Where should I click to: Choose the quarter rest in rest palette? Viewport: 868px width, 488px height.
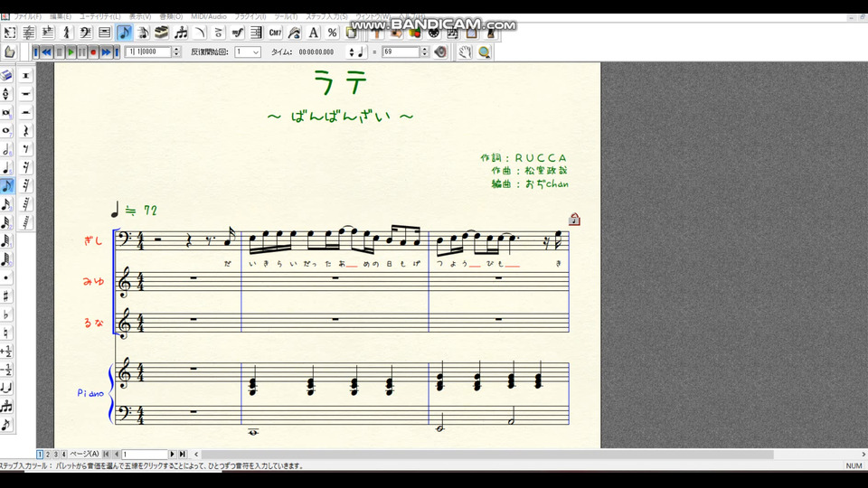[x=26, y=130]
